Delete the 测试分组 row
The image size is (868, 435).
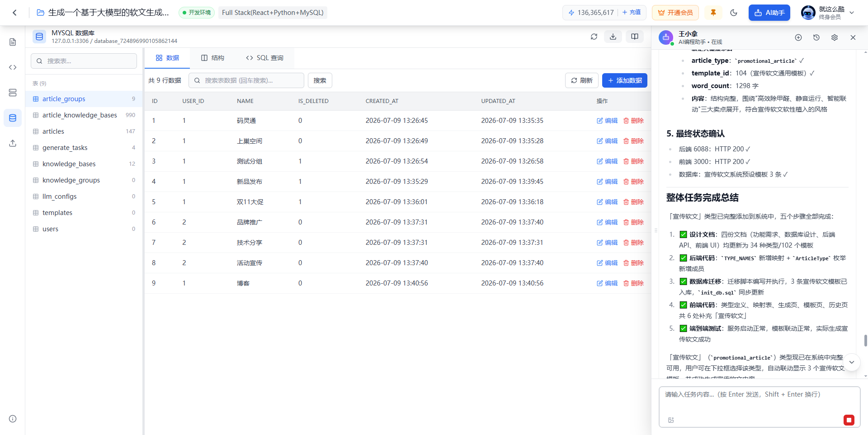pyautogui.click(x=633, y=161)
